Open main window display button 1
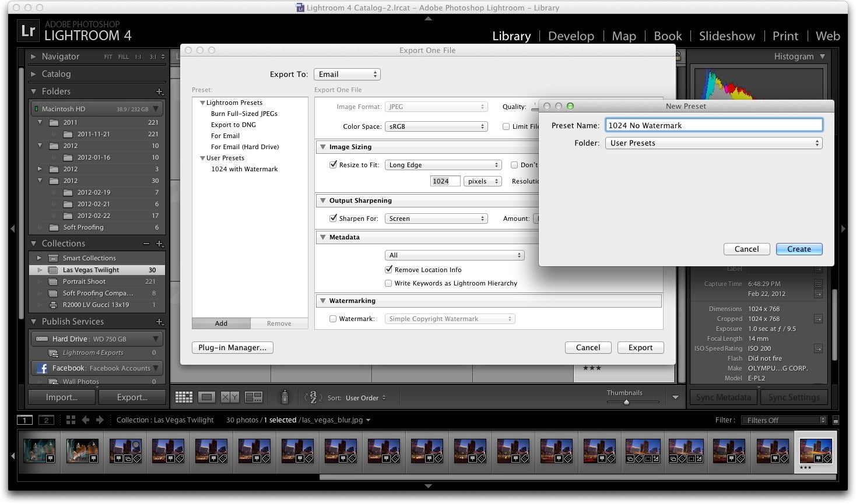This screenshot has width=856, height=504. tap(24, 420)
